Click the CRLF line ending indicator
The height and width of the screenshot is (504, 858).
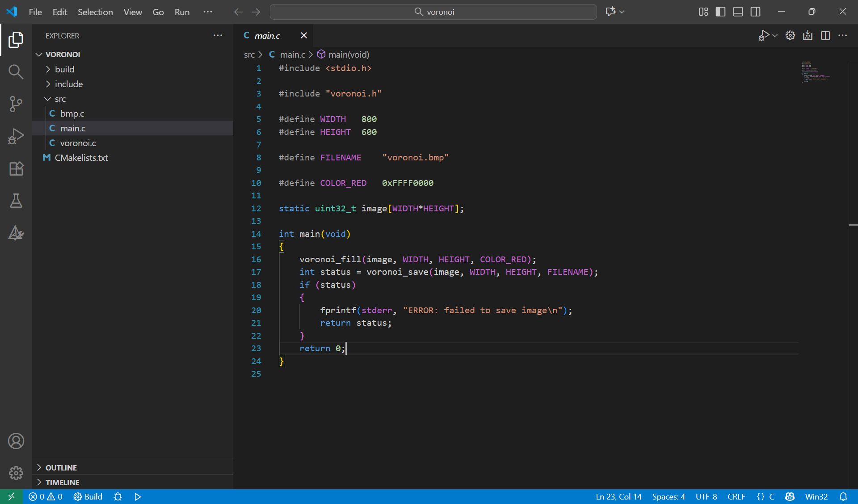pyautogui.click(x=736, y=496)
